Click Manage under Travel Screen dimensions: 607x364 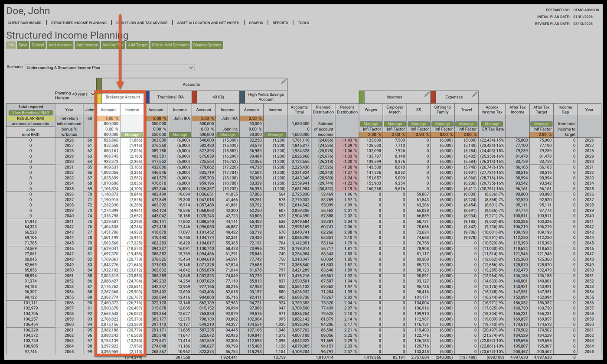pos(467,124)
